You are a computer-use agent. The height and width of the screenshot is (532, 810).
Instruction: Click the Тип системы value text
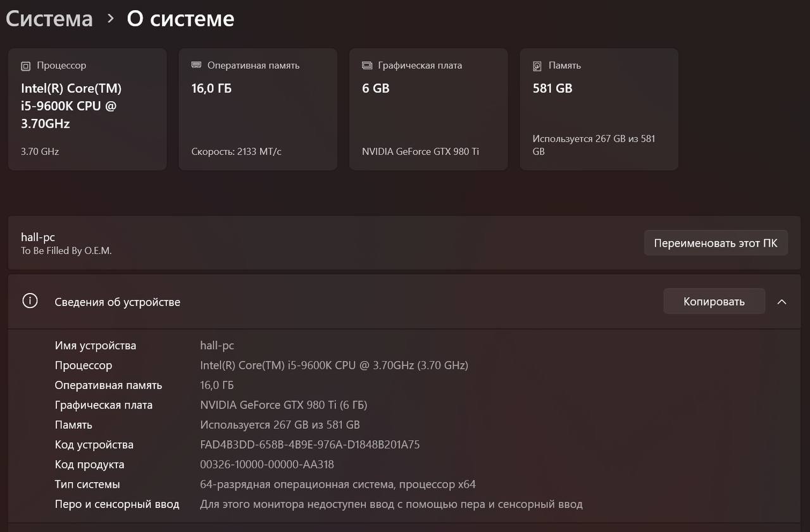click(338, 485)
